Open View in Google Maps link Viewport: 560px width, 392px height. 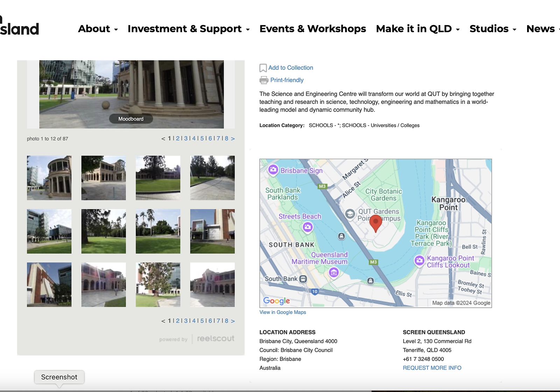[282, 312]
